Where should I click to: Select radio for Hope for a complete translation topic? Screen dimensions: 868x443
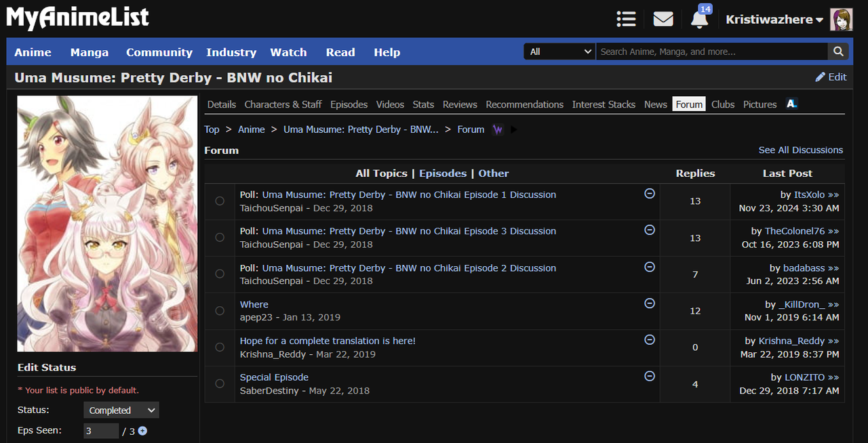(220, 347)
